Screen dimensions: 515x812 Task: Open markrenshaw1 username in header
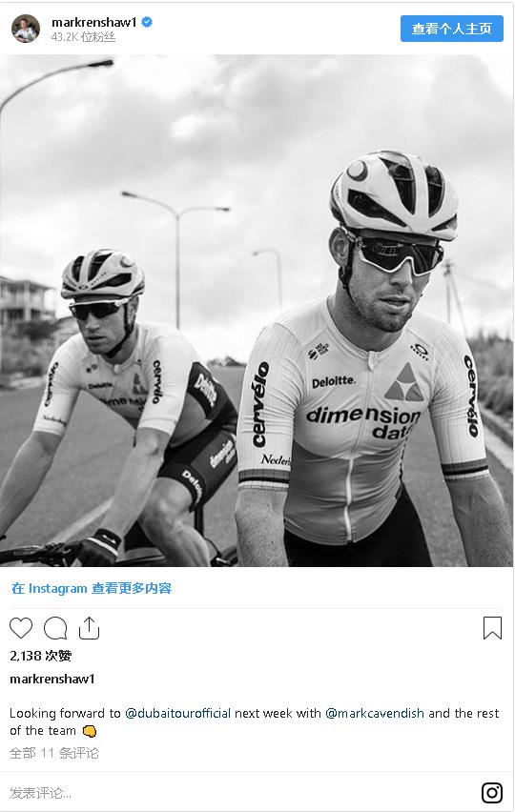pos(94,22)
